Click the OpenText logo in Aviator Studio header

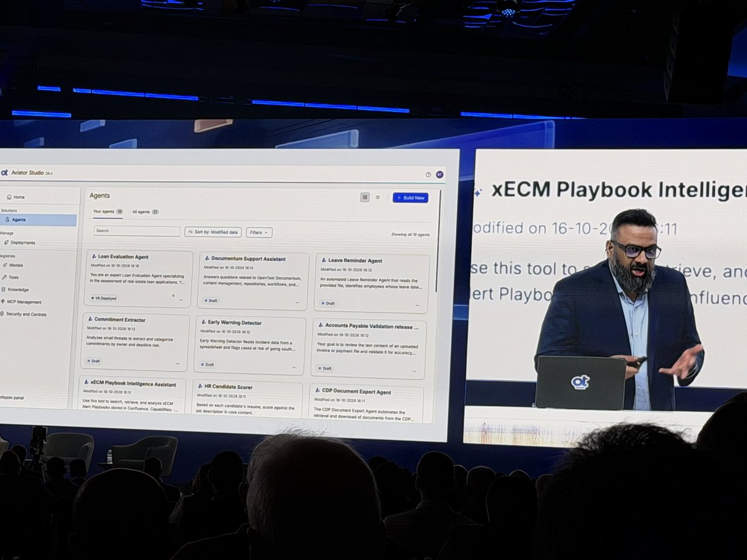[x=4, y=172]
